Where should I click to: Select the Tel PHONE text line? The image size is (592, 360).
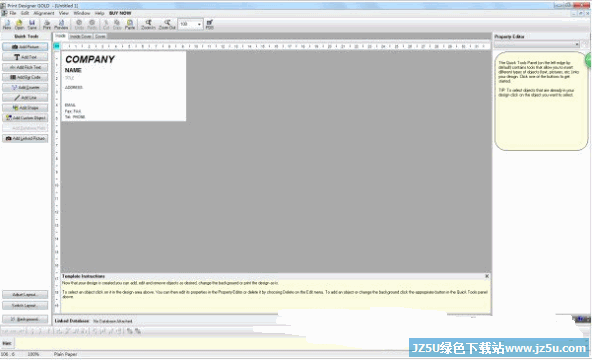pos(75,117)
